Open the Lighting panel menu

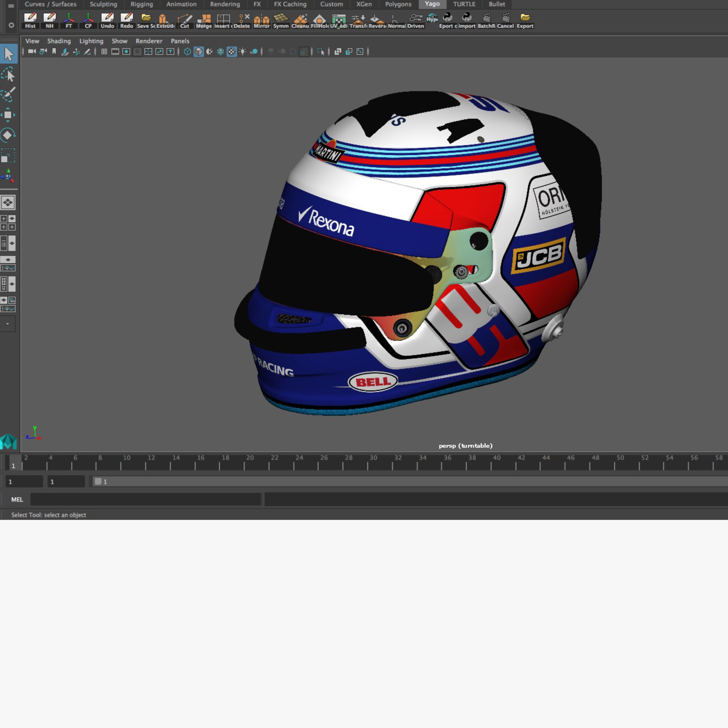[x=91, y=41]
